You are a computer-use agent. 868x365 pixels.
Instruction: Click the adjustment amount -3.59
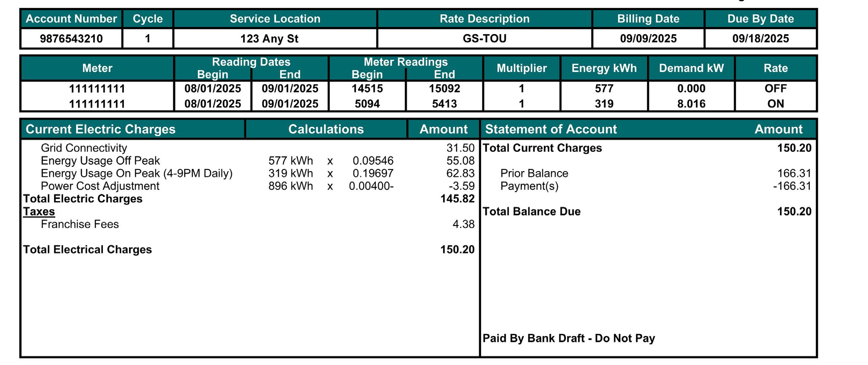(x=462, y=186)
